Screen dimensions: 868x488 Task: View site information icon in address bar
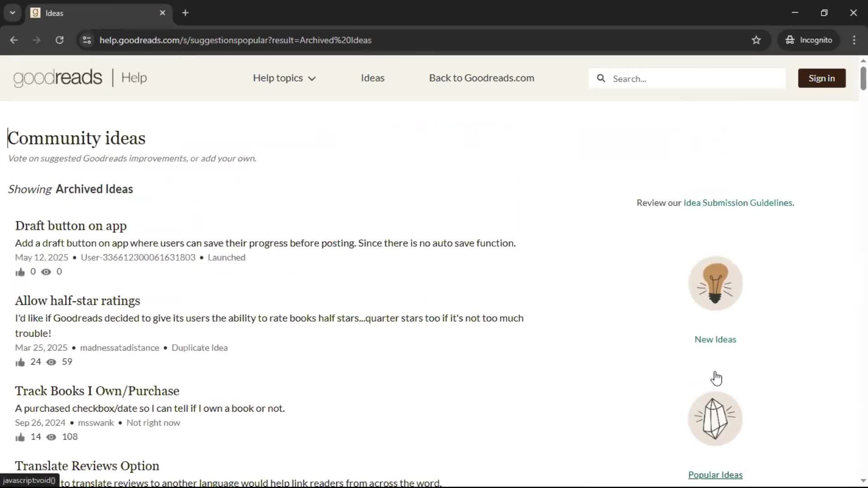click(x=87, y=40)
